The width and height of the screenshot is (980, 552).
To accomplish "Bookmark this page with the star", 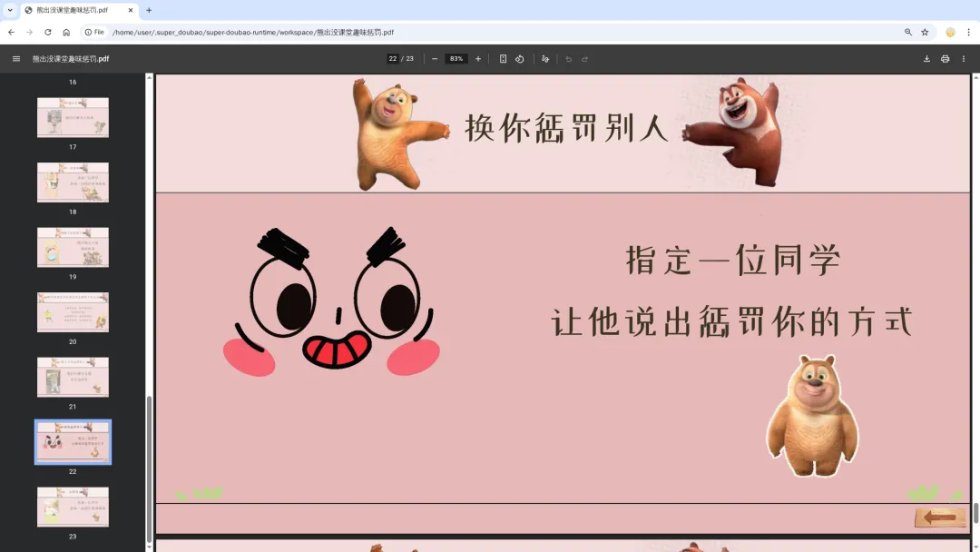I will pos(925,32).
